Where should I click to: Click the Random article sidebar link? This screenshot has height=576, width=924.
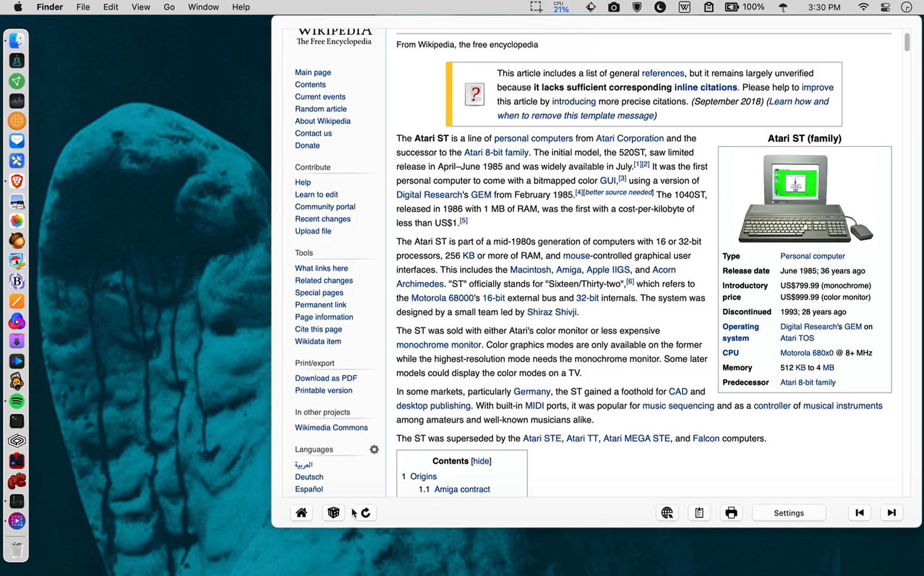click(x=321, y=109)
